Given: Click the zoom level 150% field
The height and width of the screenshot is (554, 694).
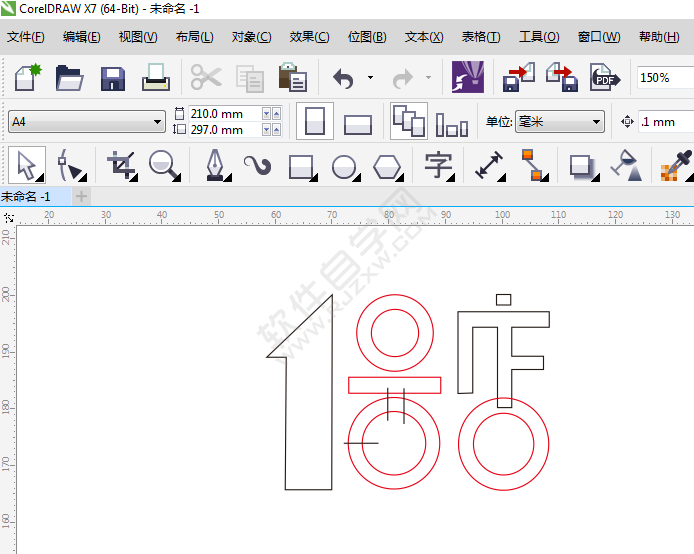Looking at the screenshot, I should click(x=664, y=77).
